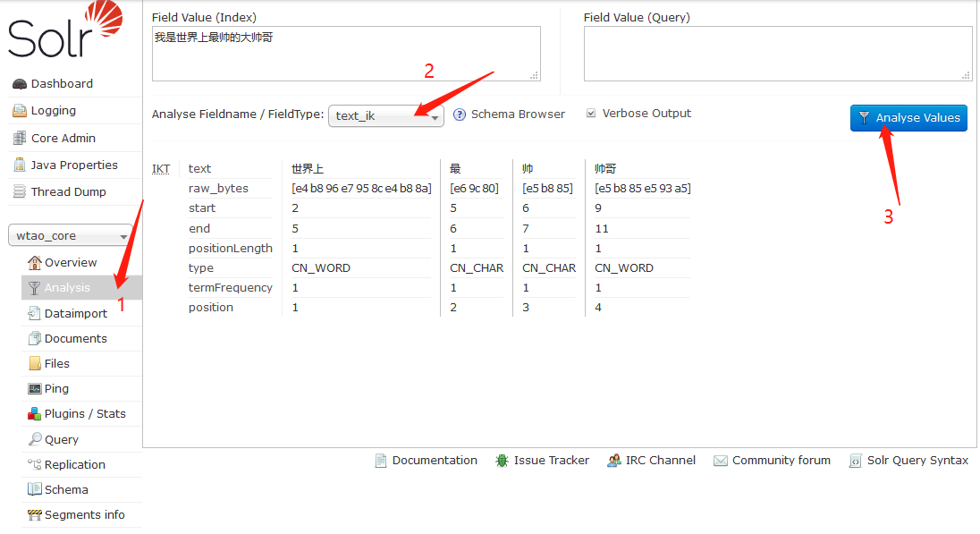
Task: Click the Thread Dump icon
Action: click(20, 192)
